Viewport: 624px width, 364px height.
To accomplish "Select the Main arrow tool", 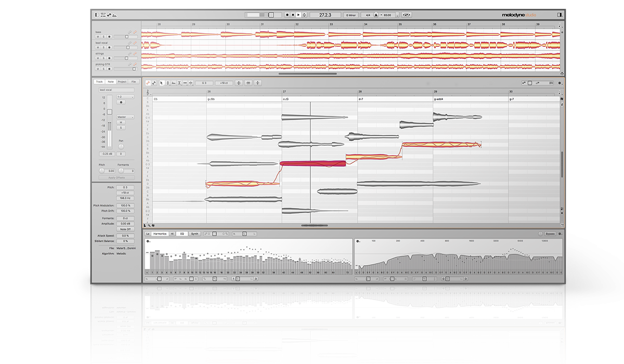I will [162, 83].
